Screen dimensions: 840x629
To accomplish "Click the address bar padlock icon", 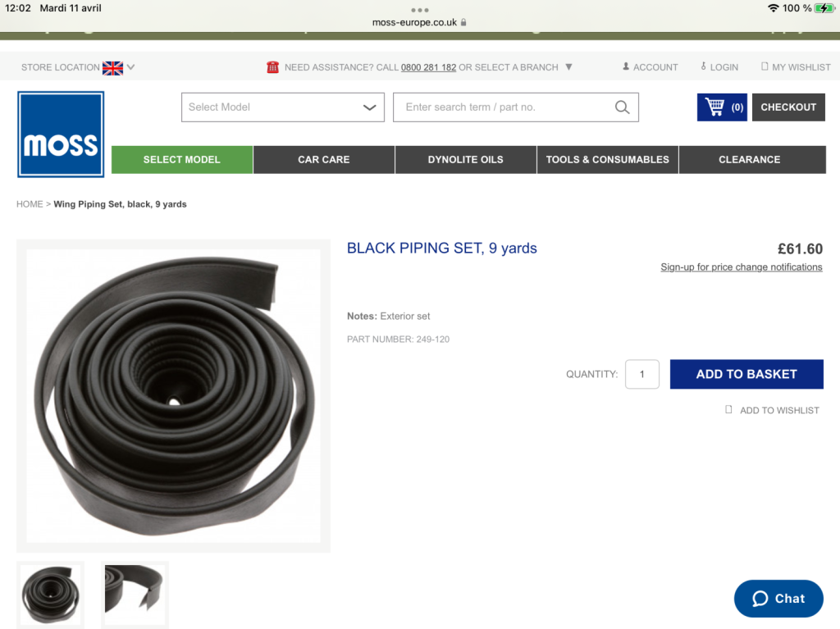I will [463, 22].
